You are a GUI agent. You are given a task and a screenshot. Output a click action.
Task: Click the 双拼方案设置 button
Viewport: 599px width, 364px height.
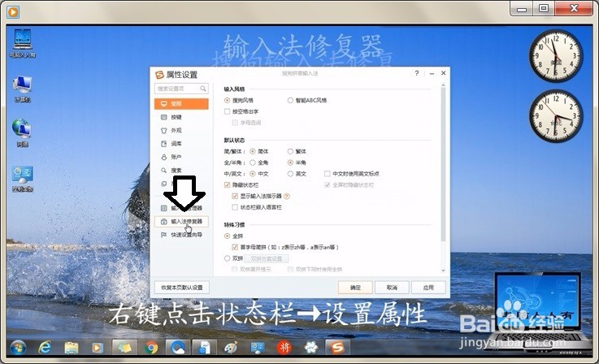click(x=267, y=258)
